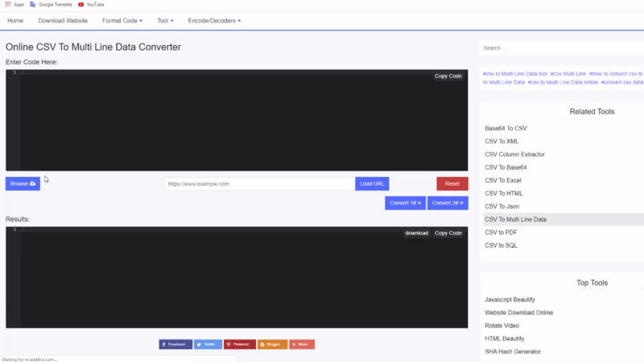Screen dimensions: 644x362
Task: Open the Download Website menu item
Action: click(x=63, y=20)
